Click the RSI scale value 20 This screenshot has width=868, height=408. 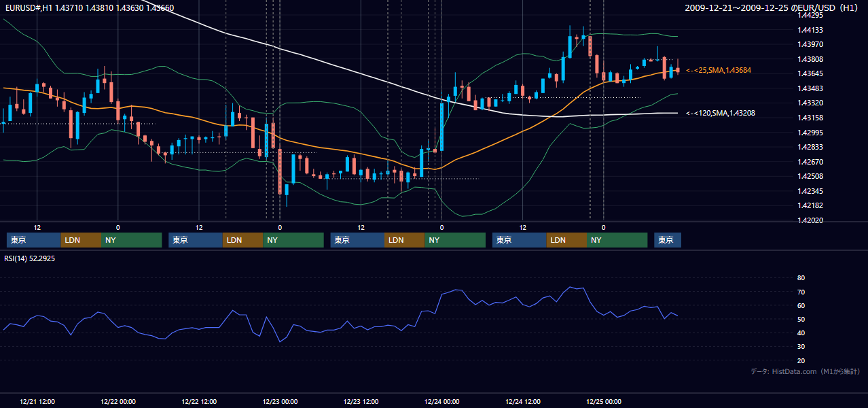(801, 360)
